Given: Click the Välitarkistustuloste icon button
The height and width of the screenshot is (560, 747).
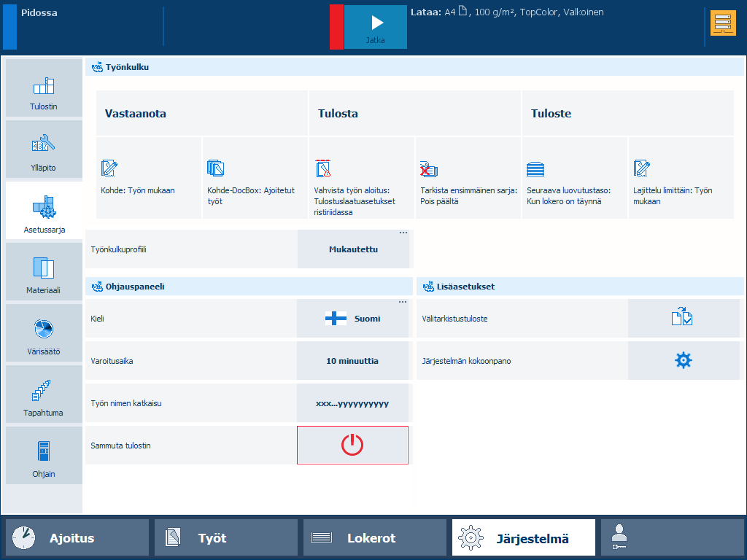Looking at the screenshot, I should [684, 319].
